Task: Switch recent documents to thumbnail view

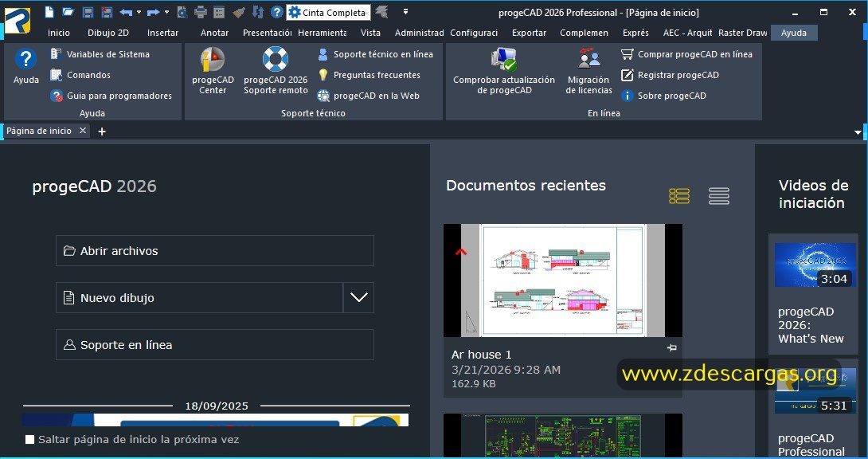Action: click(679, 196)
